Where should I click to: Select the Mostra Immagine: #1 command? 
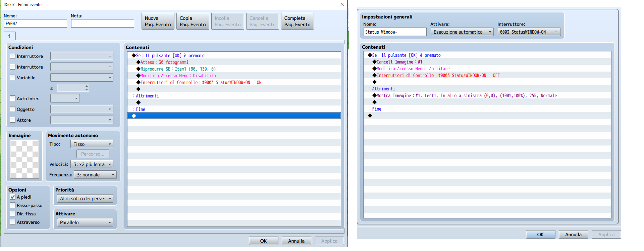[487, 95]
